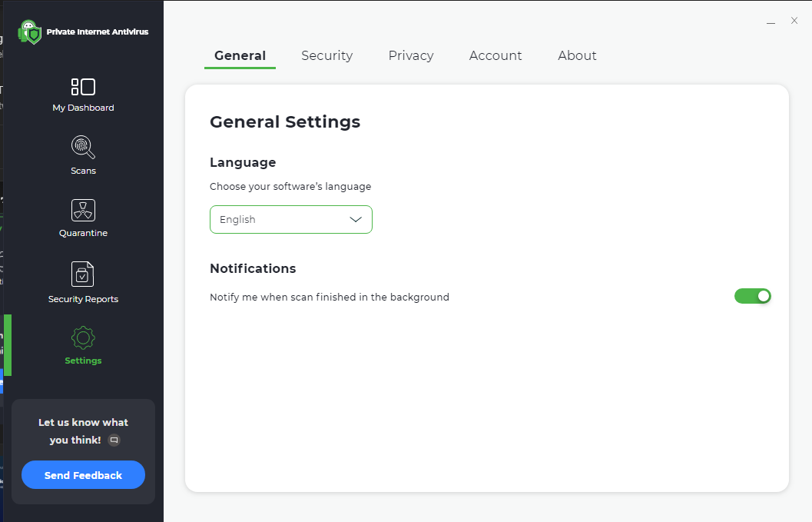Select the Settings gear icon
Screen dimensions: 812x522
[x=83, y=338]
